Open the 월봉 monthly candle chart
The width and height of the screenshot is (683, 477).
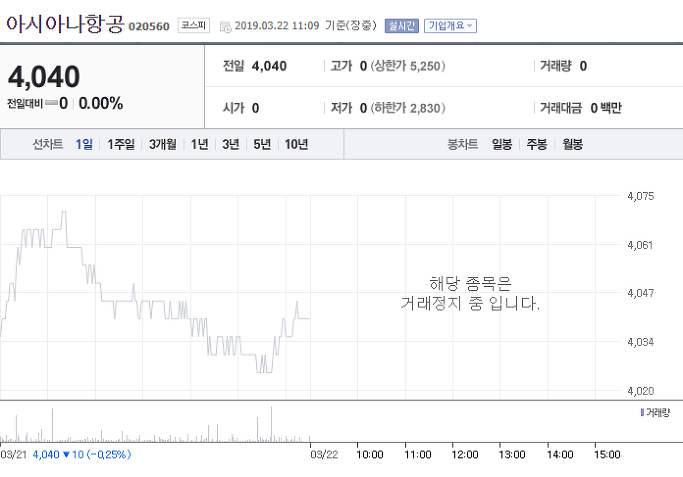pyautogui.click(x=572, y=144)
